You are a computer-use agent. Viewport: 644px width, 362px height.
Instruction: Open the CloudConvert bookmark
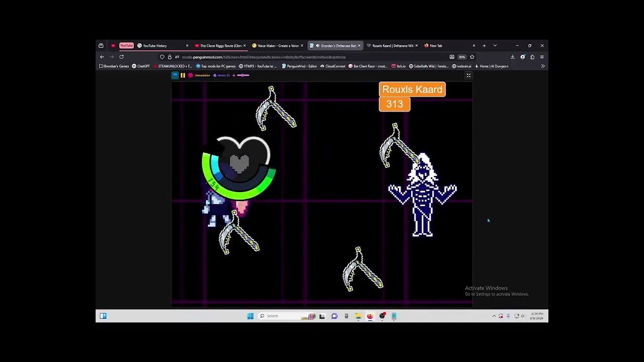click(333, 66)
